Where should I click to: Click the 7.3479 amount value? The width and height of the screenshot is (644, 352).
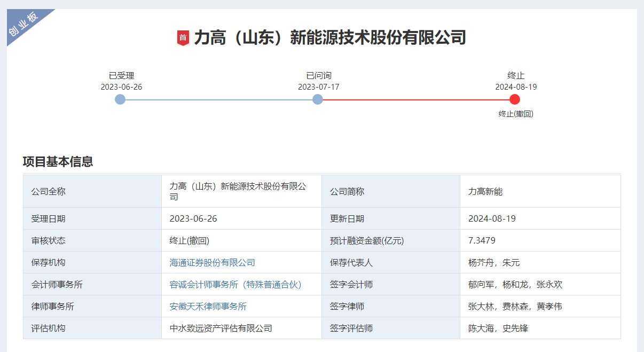click(482, 241)
